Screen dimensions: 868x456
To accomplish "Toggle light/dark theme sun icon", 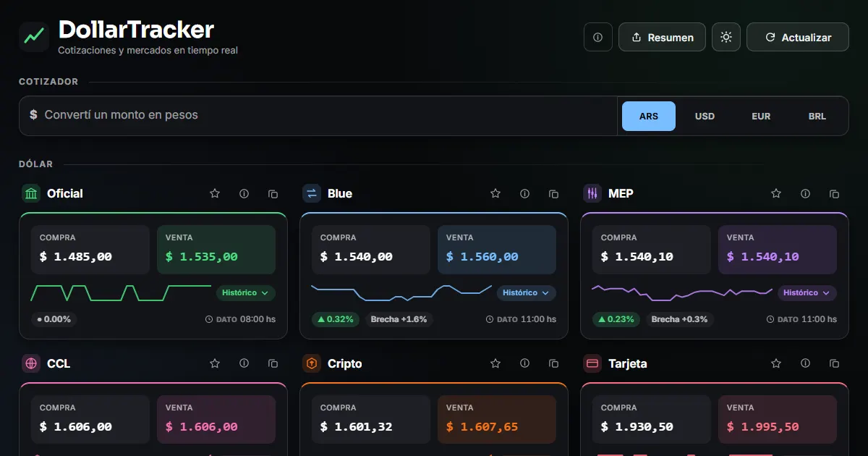I will point(726,37).
